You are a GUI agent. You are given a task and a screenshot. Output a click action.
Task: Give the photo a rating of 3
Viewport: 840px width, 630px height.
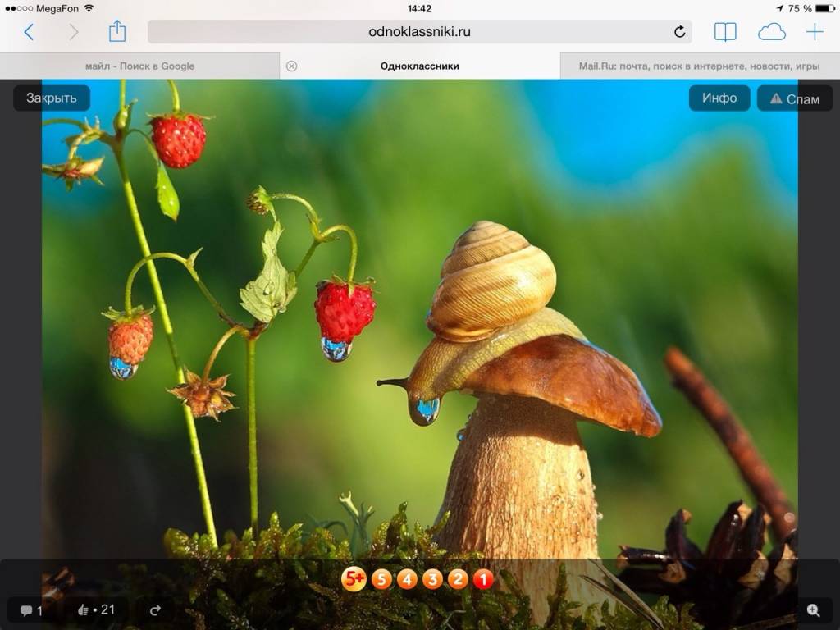[432, 579]
